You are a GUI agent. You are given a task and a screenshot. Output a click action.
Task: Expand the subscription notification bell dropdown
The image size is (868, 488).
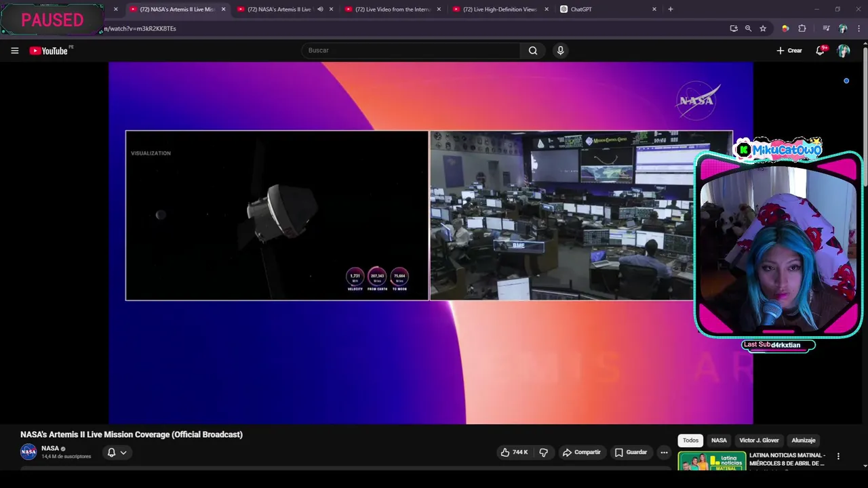[117, 453]
